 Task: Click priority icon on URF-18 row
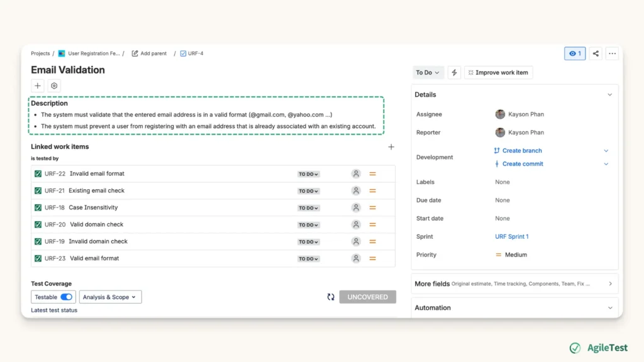pyautogui.click(x=372, y=207)
